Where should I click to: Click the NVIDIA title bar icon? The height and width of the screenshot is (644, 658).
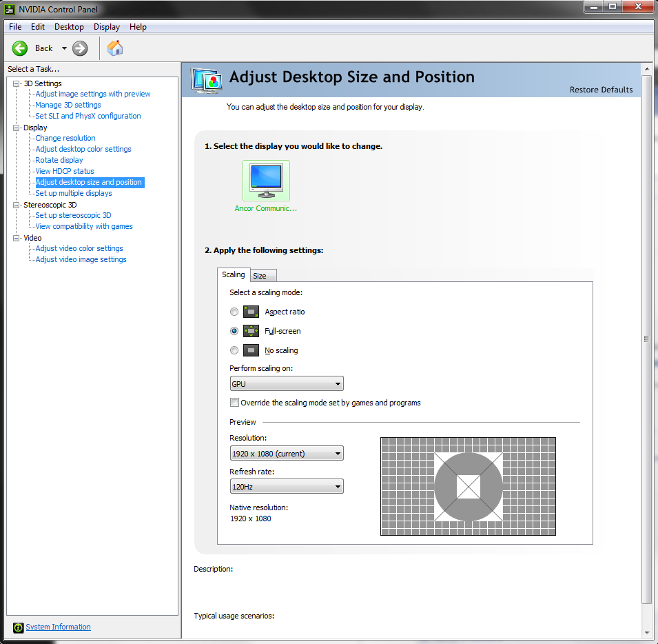[9, 9]
